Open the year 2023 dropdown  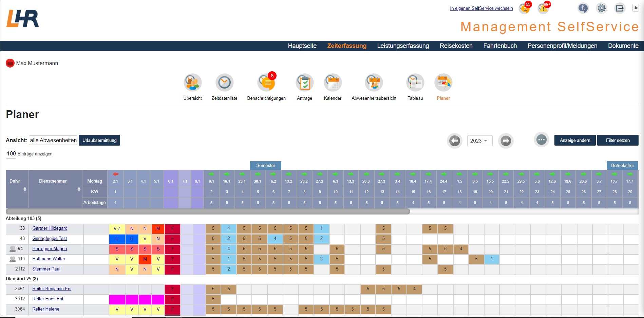pyautogui.click(x=479, y=141)
